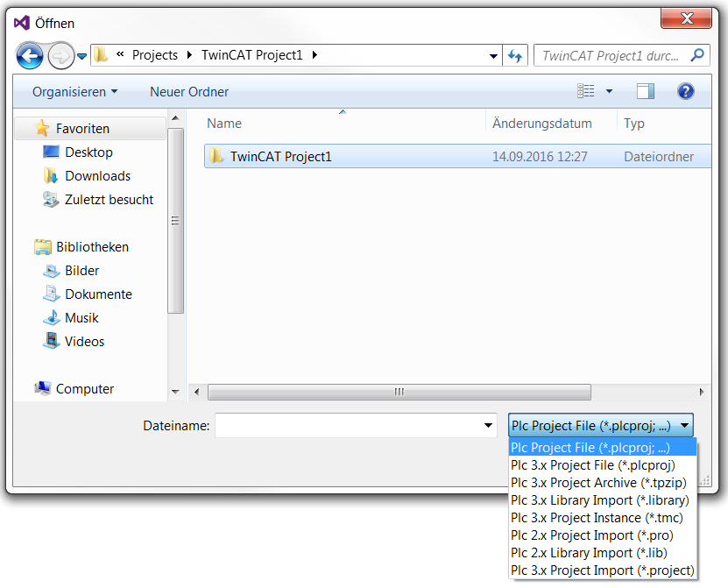This screenshot has width=728, height=588.
Task: Click navigation pane scroll down arrow
Action: 175,392
